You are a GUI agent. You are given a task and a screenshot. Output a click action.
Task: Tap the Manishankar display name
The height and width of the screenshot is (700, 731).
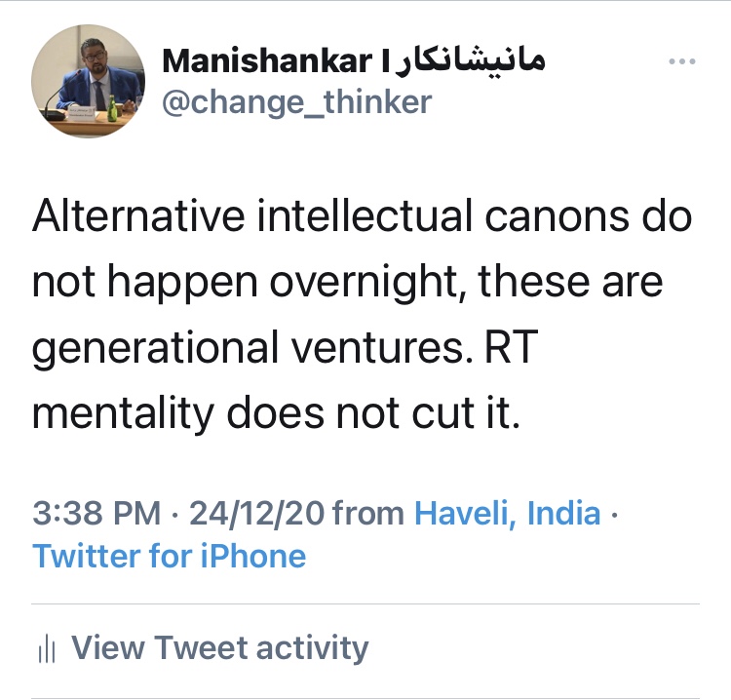tap(264, 61)
